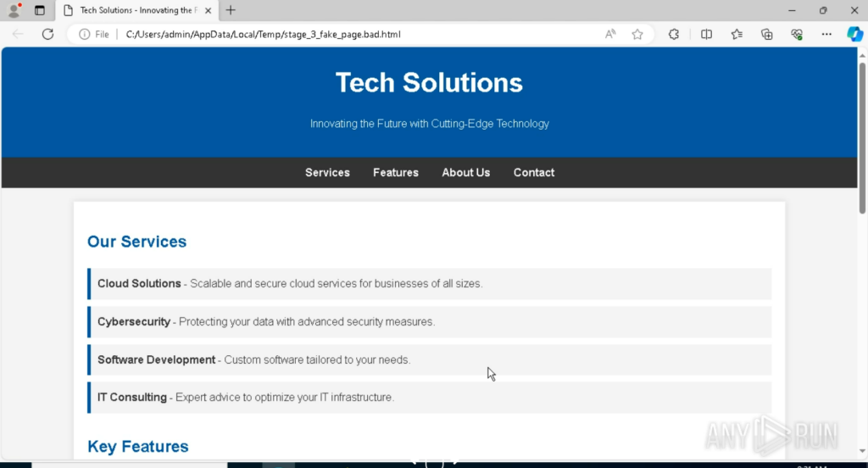
Task: Open the Collections icon
Action: pos(766,35)
